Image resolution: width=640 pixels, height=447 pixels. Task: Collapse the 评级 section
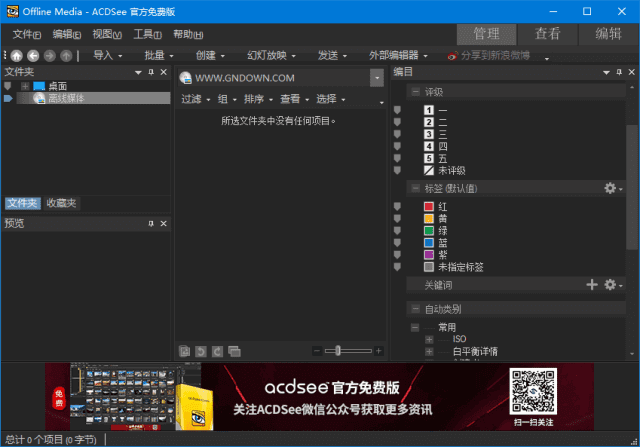pos(416,92)
